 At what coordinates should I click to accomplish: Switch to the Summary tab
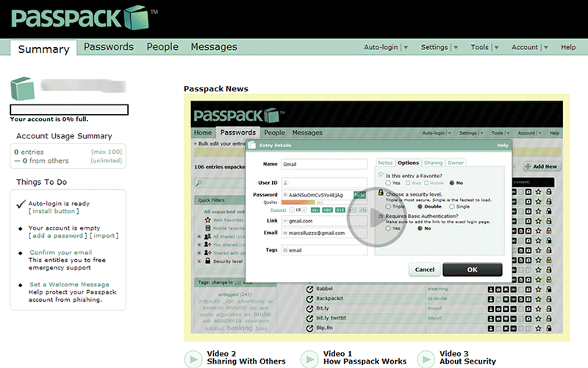43,49
